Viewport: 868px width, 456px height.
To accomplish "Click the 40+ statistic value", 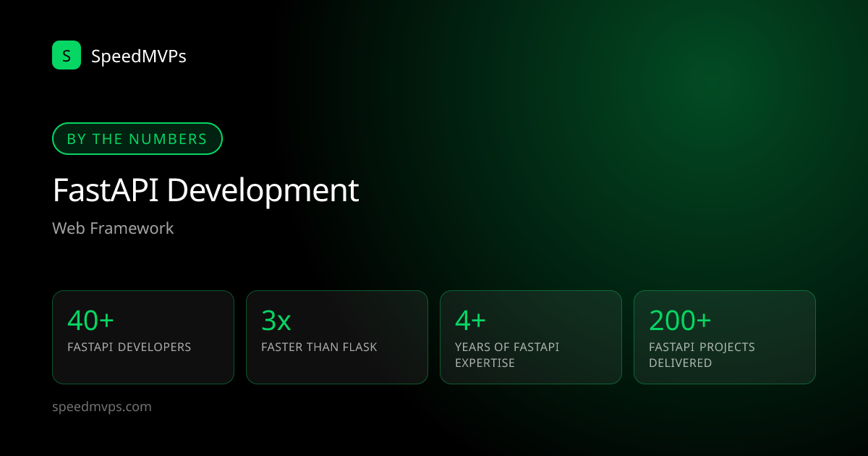I will click(90, 320).
